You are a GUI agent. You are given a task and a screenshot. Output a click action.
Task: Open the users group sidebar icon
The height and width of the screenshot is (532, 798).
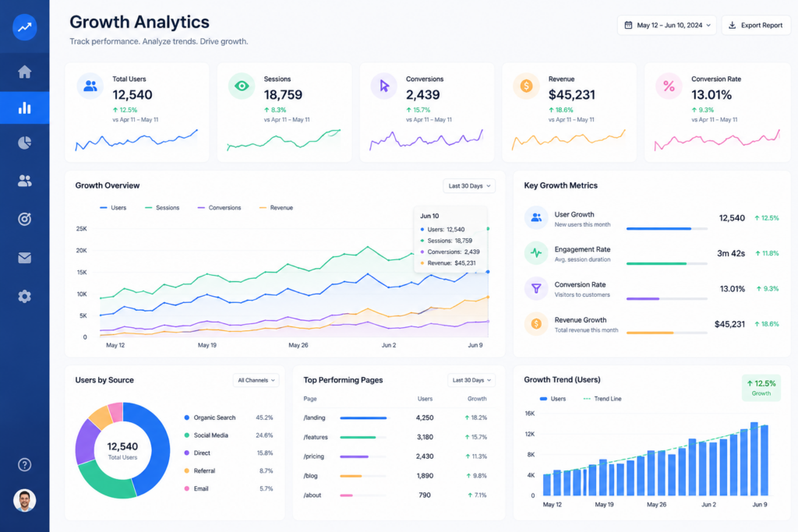tap(24, 181)
